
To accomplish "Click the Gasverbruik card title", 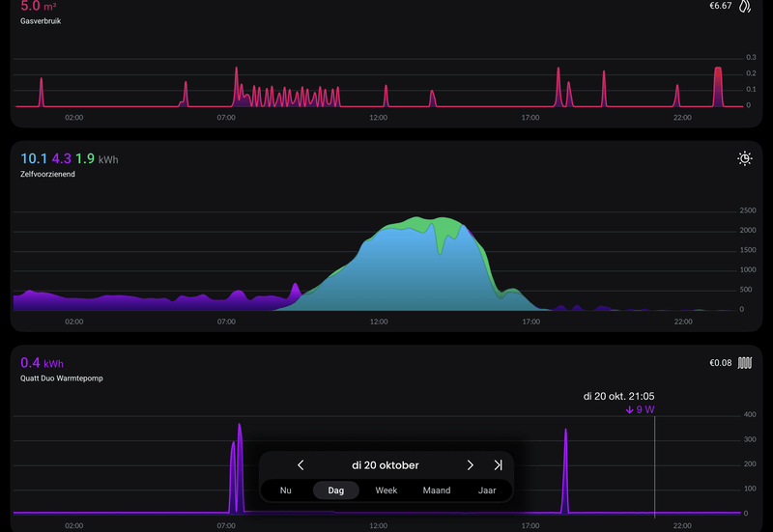I will 41,21.
